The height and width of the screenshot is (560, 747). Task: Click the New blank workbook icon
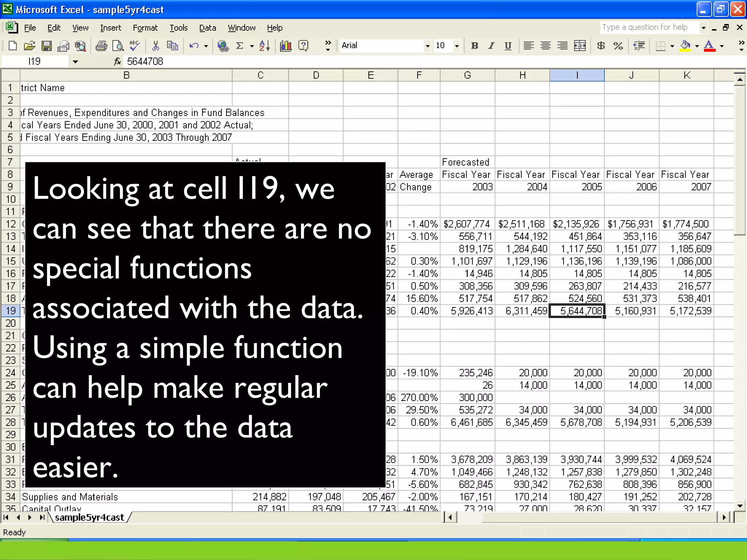(13, 46)
